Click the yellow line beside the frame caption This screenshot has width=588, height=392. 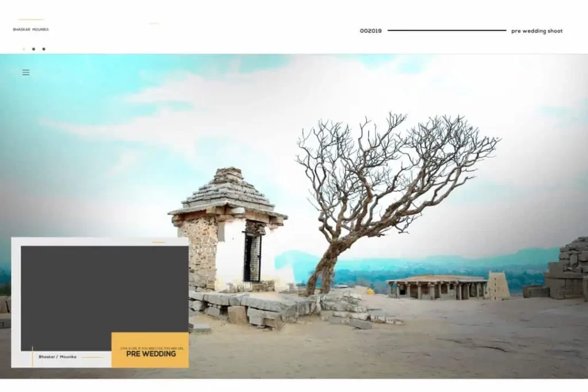tap(92, 357)
